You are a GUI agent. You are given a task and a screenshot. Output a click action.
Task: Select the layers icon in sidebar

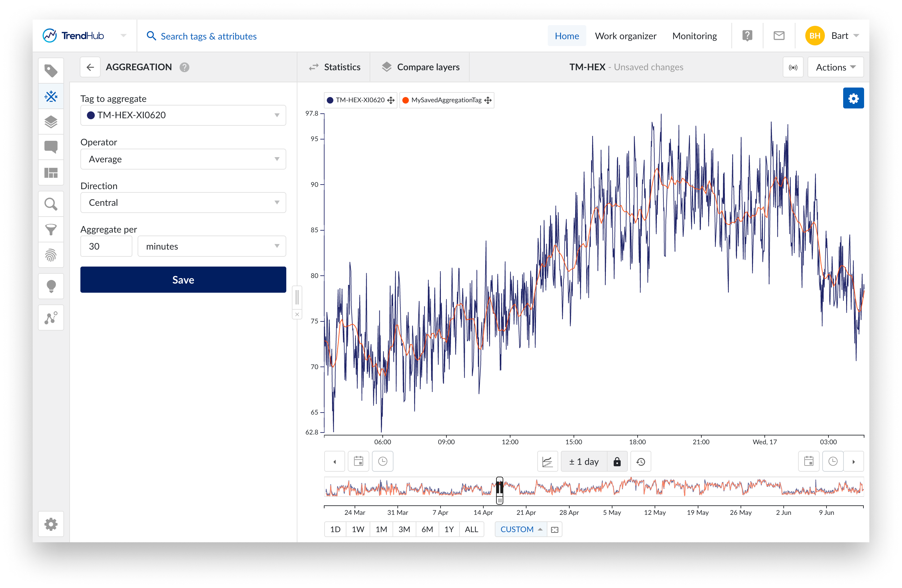(x=51, y=122)
